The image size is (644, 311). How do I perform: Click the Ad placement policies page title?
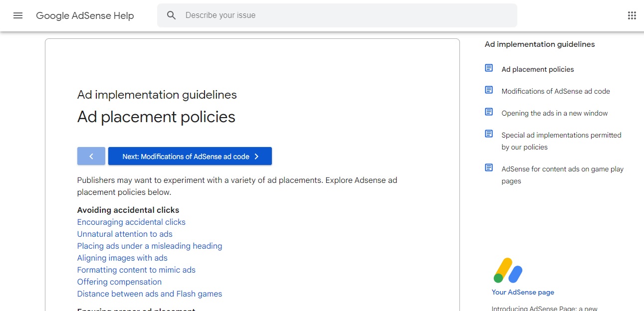(x=156, y=117)
